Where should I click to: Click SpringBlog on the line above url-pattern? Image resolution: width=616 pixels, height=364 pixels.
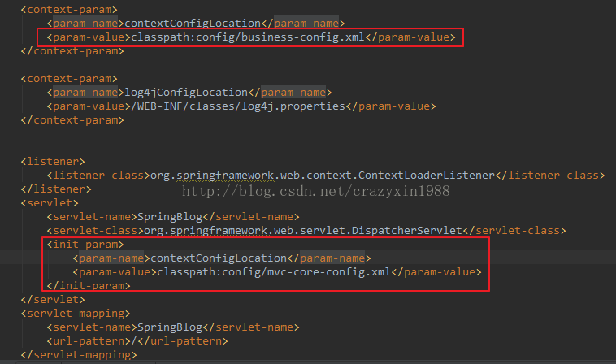pyautogui.click(x=170, y=327)
